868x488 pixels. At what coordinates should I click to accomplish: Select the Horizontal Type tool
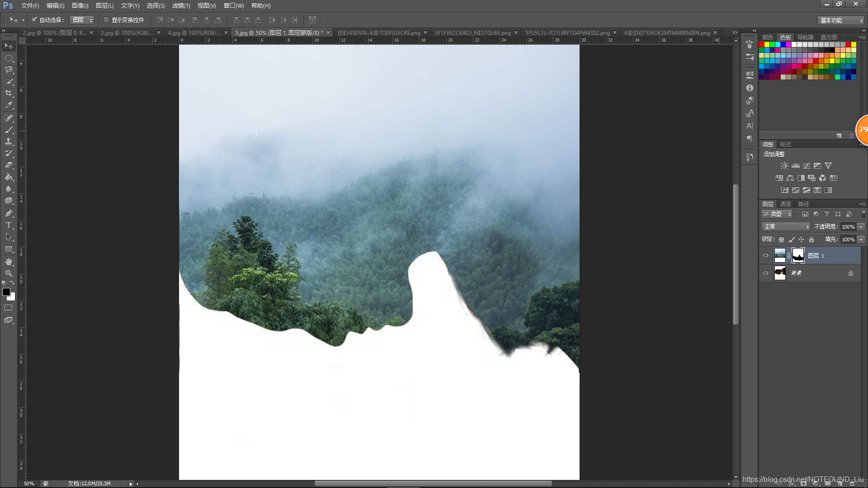pos(9,225)
